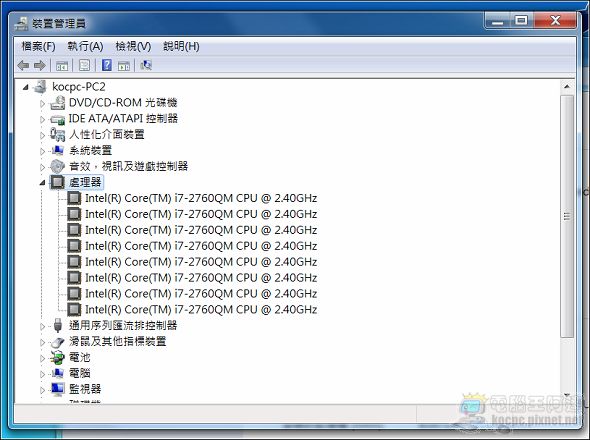Expand the 滑鼠及其他指標裝置 node
The height and width of the screenshot is (440, 590).
(x=43, y=343)
